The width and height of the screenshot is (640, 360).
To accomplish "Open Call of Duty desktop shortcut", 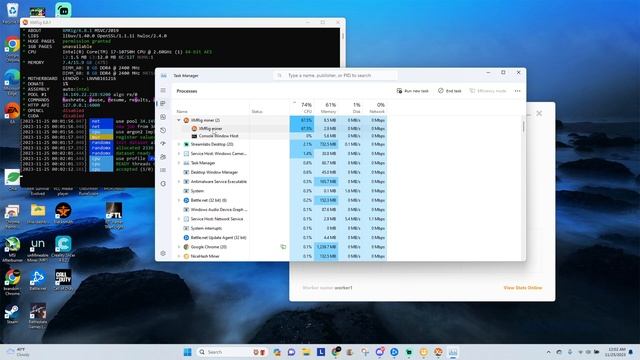I will point(63,280).
